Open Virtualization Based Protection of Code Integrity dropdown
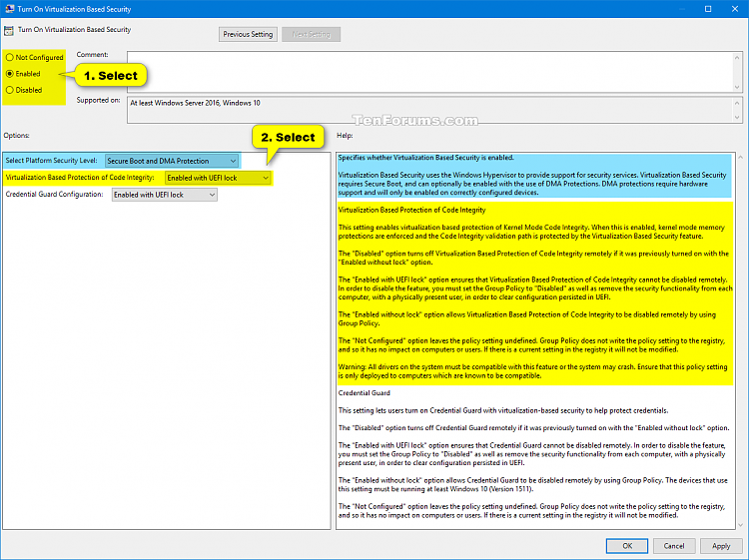 (x=218, y=178)
